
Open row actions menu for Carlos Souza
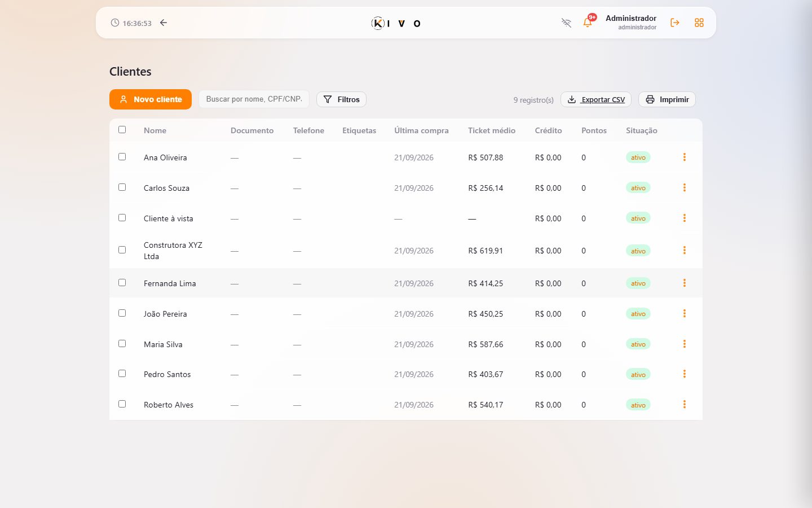[x=685, y=187]
